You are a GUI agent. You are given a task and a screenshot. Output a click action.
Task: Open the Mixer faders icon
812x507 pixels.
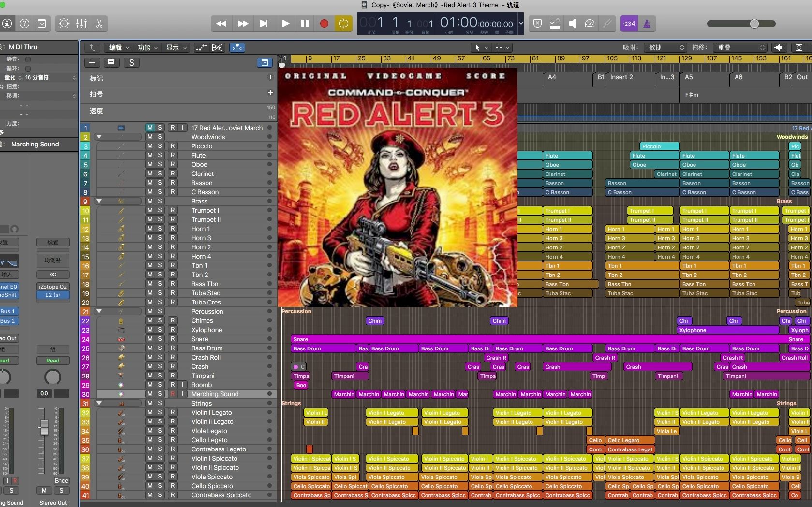(x=81, y=23)
